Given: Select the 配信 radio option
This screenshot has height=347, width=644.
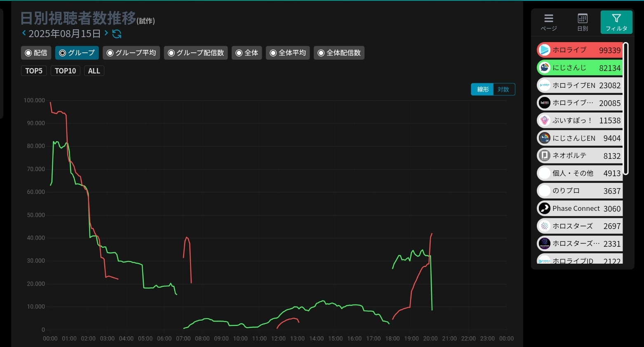Looking at the screenshot, I should pyautogui.click(x=36, y=53).
